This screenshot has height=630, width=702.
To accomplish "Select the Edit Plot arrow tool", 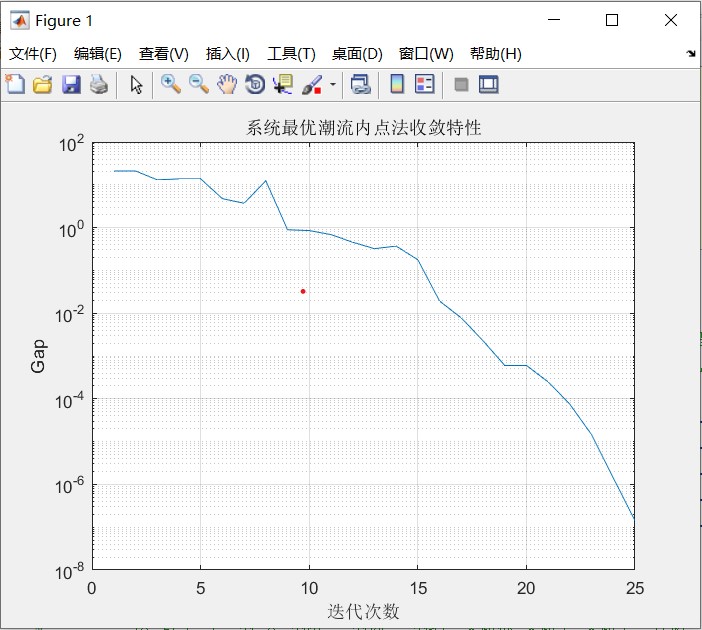I will point(137,84).
